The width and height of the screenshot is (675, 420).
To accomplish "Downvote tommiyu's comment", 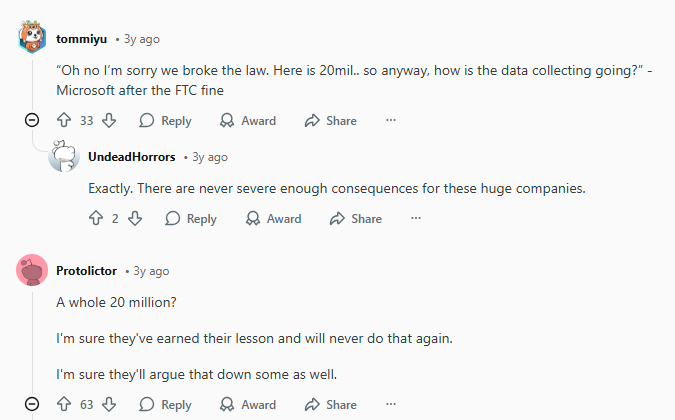I will (109, 120).
